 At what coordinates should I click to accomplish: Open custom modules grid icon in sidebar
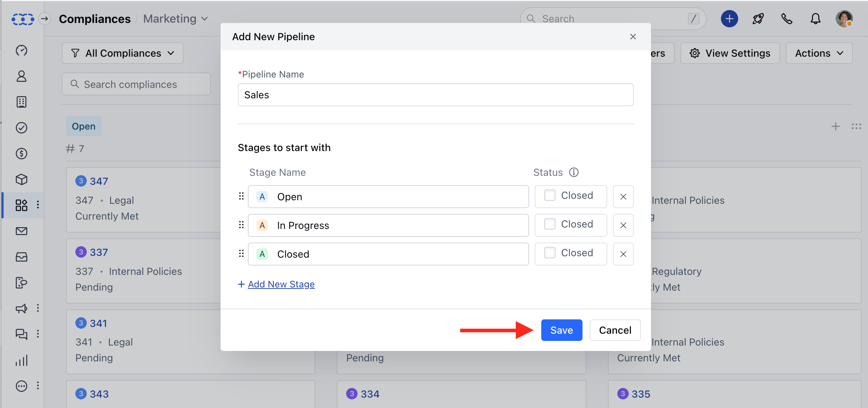[22, 205]
